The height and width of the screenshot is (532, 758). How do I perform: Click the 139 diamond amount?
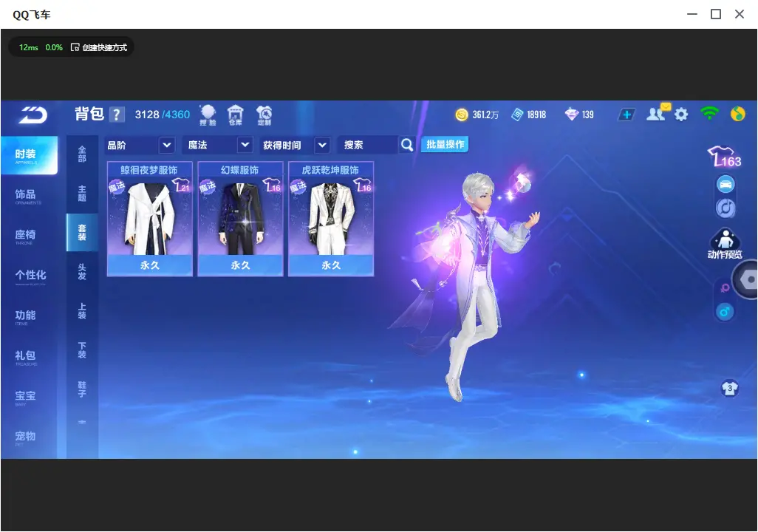587,115
